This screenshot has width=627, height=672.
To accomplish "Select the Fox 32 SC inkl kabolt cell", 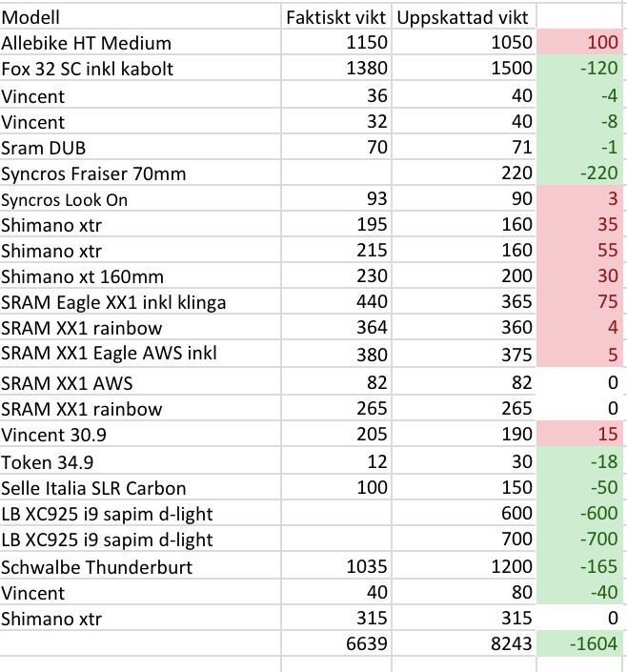I will 140,68.
